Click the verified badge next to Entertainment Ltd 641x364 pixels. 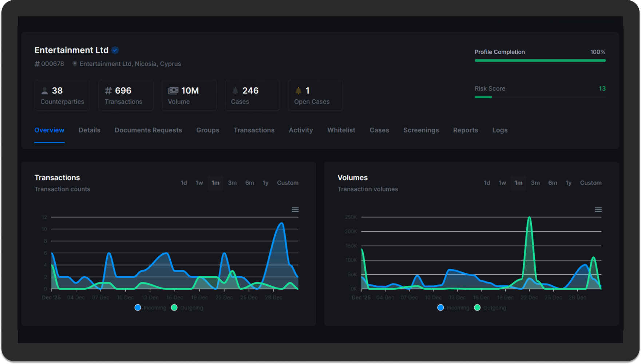(115, 50)
